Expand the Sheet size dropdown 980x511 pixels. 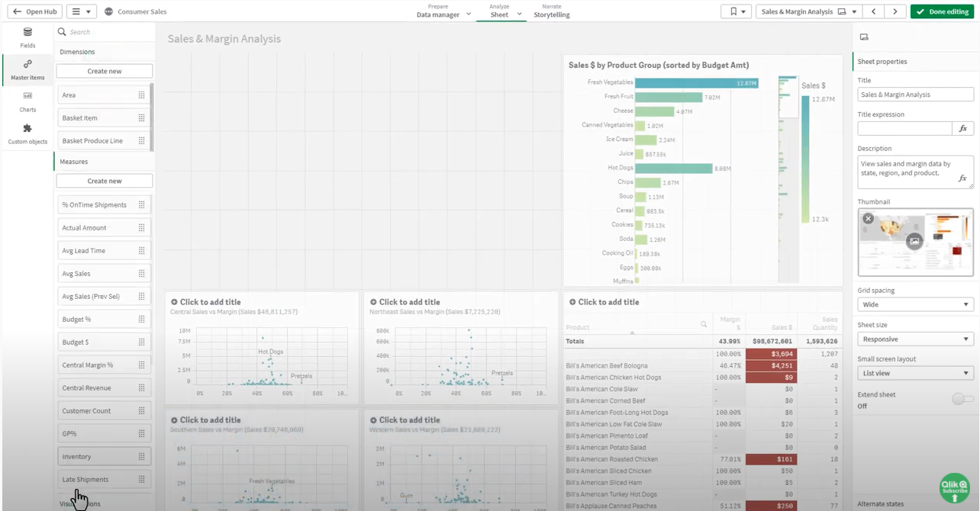click(915, 339)
